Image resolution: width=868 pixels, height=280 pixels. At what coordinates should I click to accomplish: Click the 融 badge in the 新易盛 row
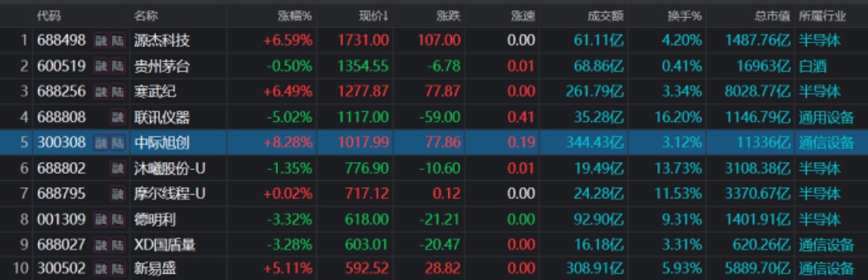[x=101, y=269]
